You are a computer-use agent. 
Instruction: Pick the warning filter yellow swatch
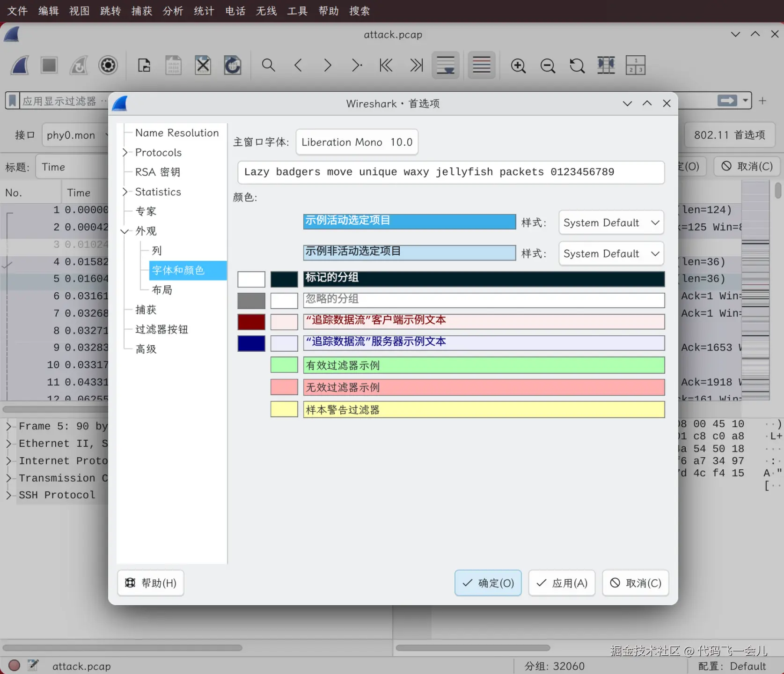[284, 409]
